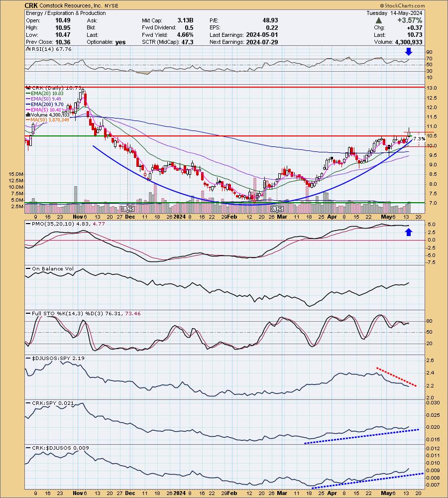
Task: Click the Last Earnings date 2024-05-01
Action: coord(262,35)
